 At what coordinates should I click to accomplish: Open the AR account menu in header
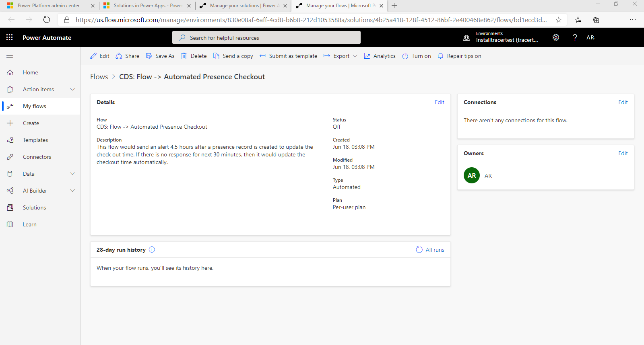pos(590,37)
